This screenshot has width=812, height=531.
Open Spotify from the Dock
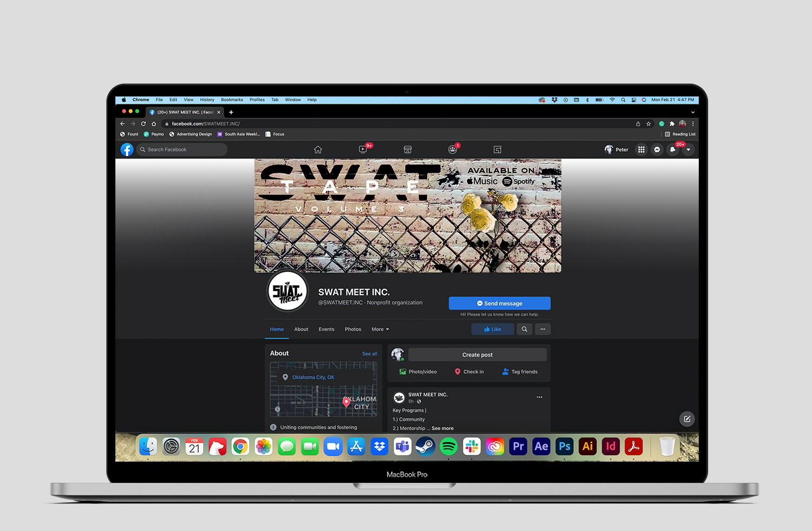click(449, 446)
